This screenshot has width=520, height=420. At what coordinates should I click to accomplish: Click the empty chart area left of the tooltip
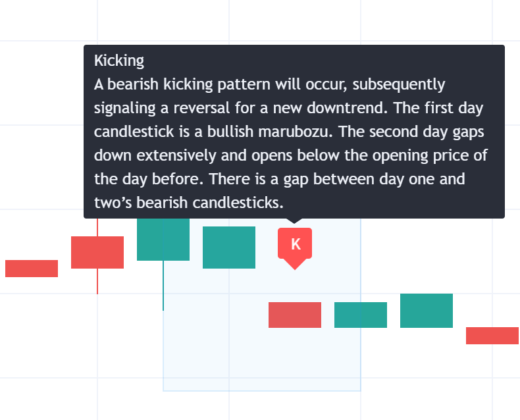(x=39, y=132)
